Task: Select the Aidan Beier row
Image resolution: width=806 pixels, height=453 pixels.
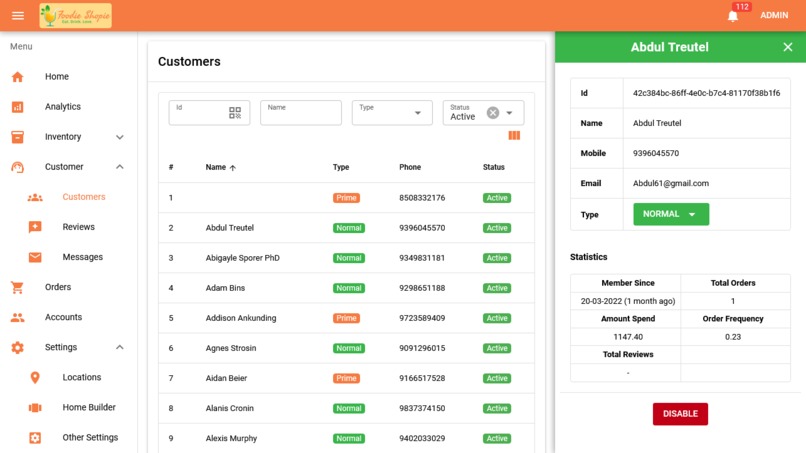Action: point(346,378)
